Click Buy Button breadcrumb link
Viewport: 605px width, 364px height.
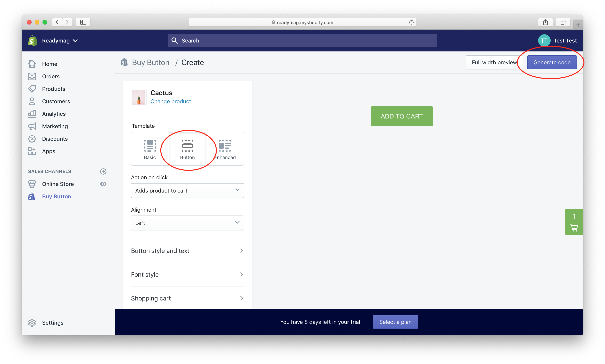151,62
